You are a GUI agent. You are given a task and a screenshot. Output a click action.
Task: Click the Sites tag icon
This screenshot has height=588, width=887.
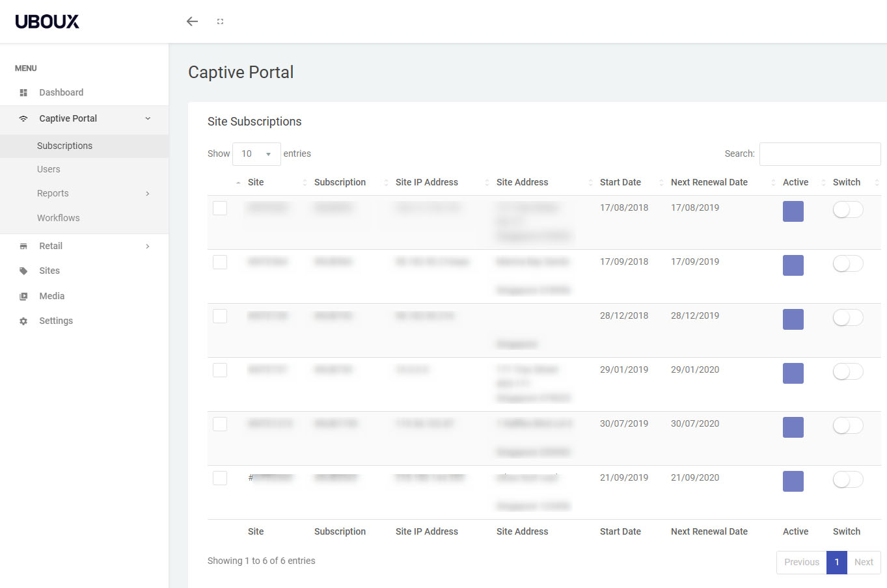(x=23, y=271)
